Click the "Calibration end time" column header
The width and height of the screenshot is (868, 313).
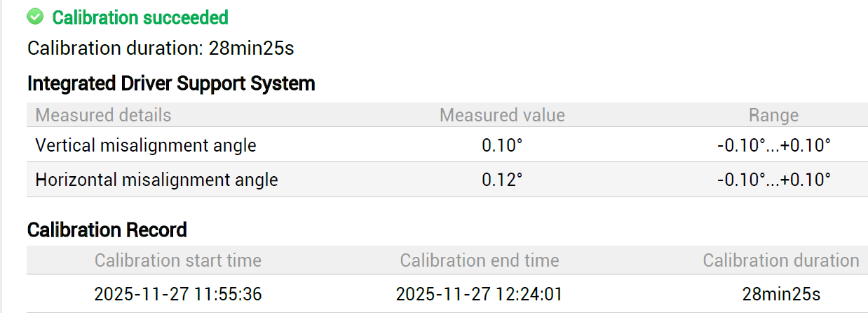(480, 261)
